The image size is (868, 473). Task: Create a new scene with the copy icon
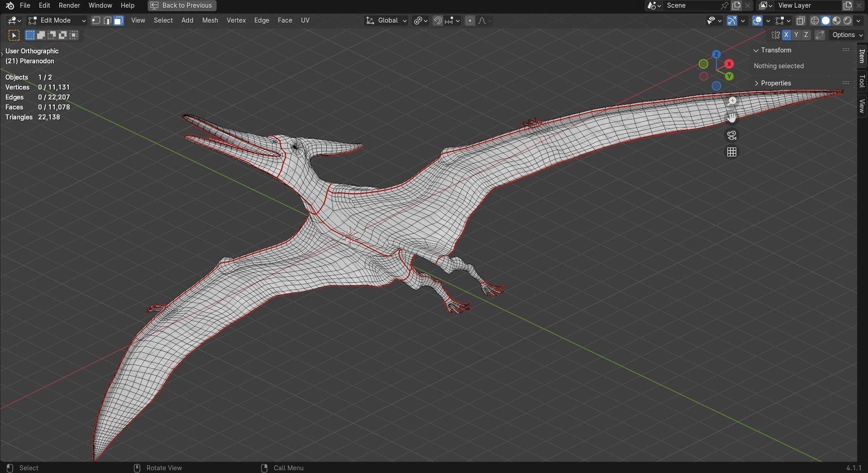(x=737, y=5)
